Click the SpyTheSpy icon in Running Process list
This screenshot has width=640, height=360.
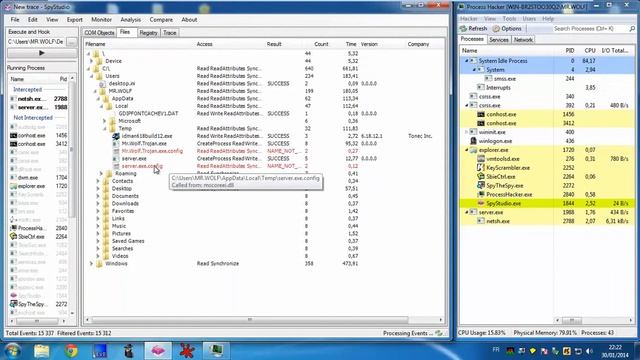(x=13, y=304)
